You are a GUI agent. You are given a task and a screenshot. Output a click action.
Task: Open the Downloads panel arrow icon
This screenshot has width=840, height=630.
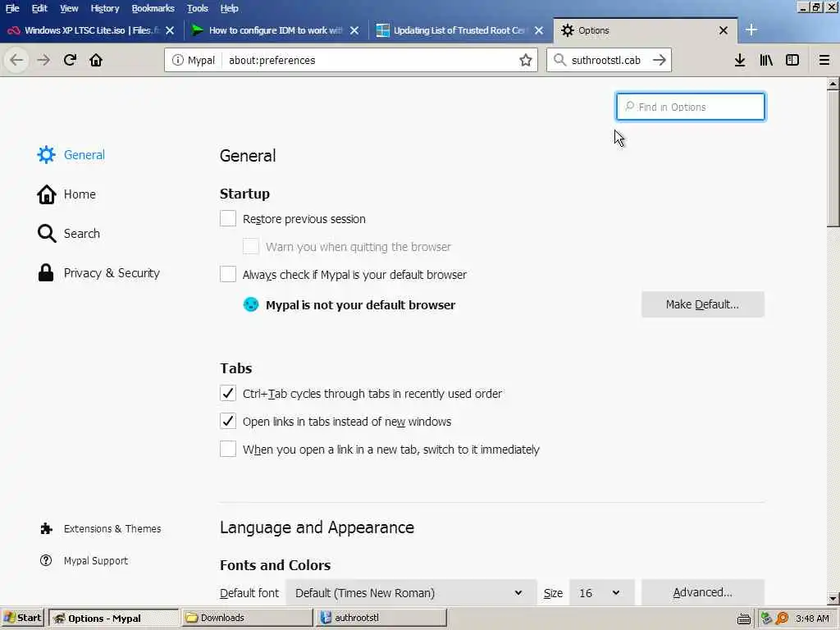(x=740, y=60)
